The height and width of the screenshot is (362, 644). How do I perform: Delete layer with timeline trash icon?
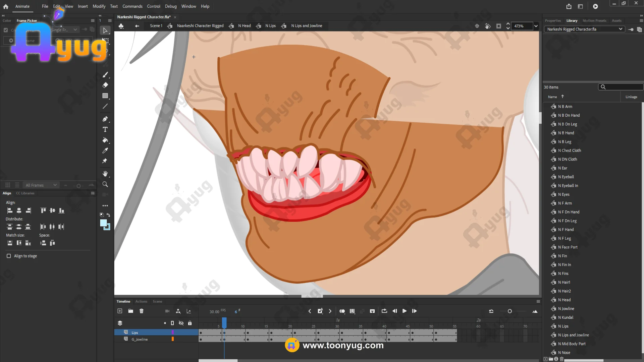click(142, 311)
